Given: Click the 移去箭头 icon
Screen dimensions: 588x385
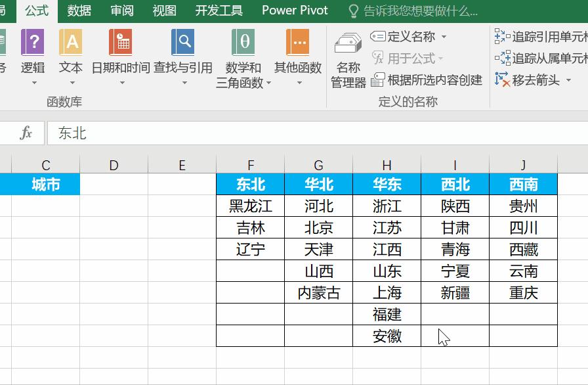Looking at the screenshot, I should (x=503, y=79).
